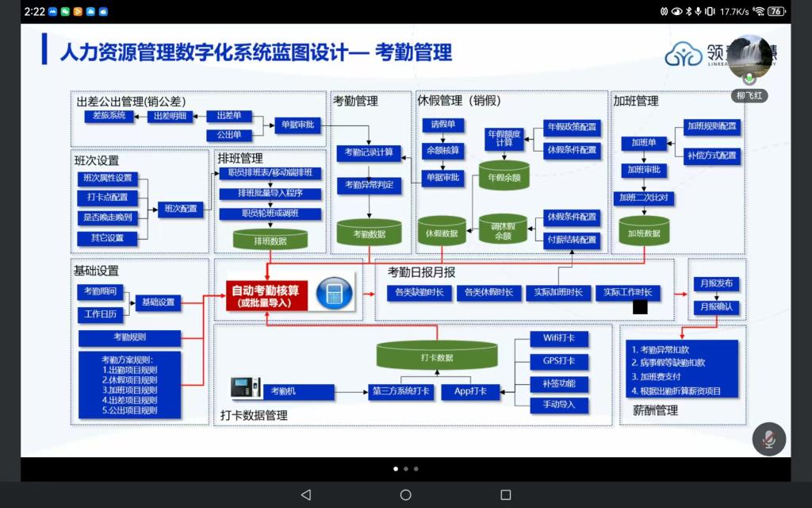Click the 加班规则配置 box
This screenshot has width=812, height=508.
711,126
